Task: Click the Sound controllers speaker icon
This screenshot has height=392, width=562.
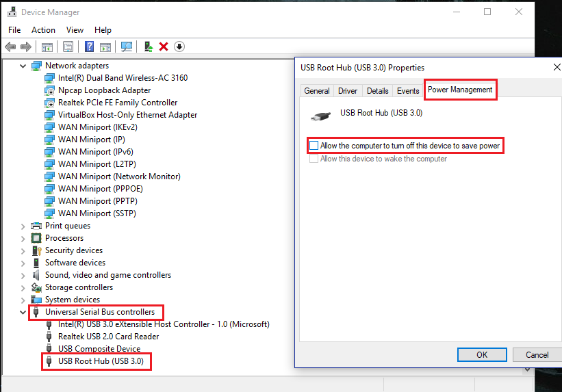Action: click(x=36, y=275)
